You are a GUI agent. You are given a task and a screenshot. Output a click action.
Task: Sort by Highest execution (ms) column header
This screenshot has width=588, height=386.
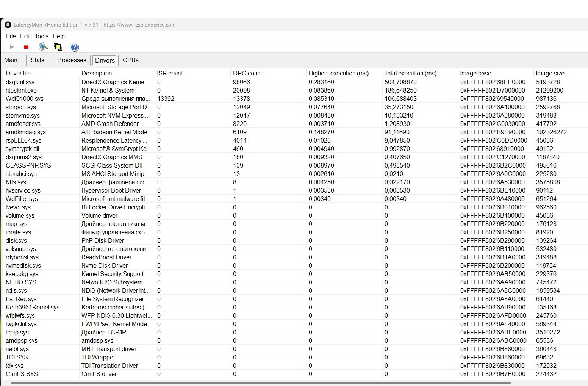click(x=344, y=73)
